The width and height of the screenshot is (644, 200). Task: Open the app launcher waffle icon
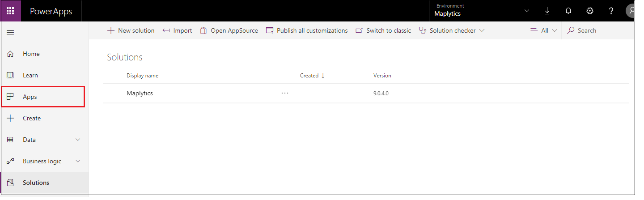pos(10,11)
